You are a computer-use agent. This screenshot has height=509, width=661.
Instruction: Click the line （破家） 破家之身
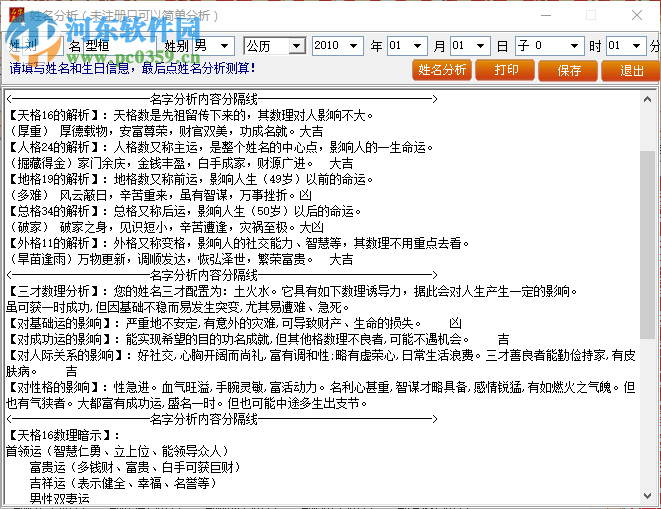coord(165,227)
